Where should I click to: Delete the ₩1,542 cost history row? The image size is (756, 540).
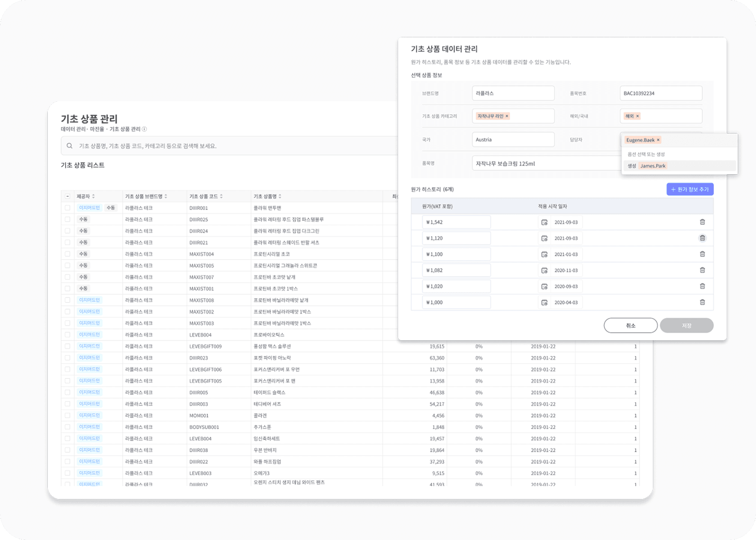tap(702, 222)
